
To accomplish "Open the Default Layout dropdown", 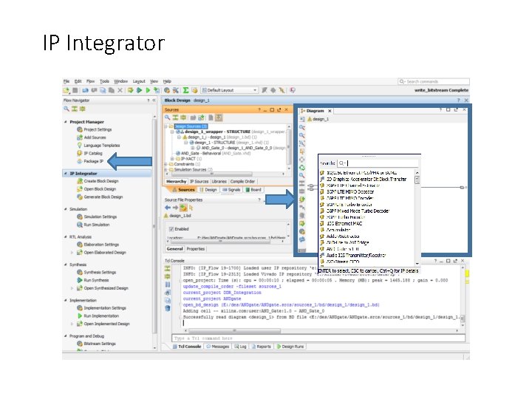I will [229, 90].
